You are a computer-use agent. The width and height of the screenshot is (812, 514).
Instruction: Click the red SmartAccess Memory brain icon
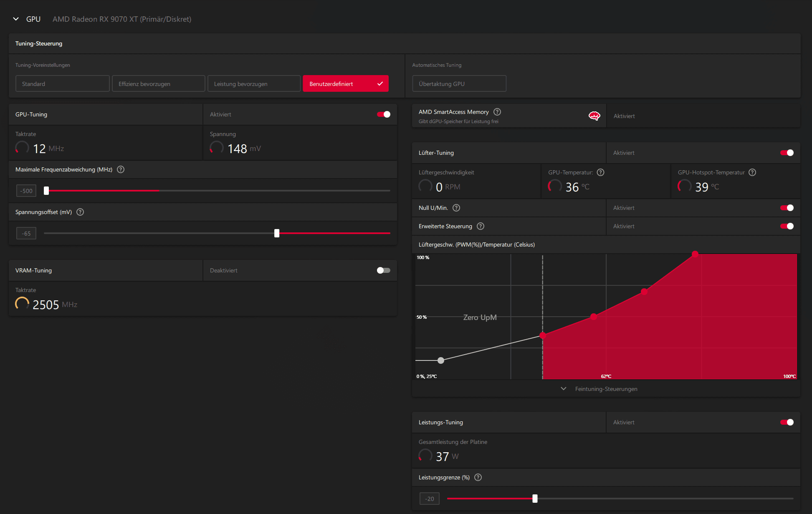point(594,116)
